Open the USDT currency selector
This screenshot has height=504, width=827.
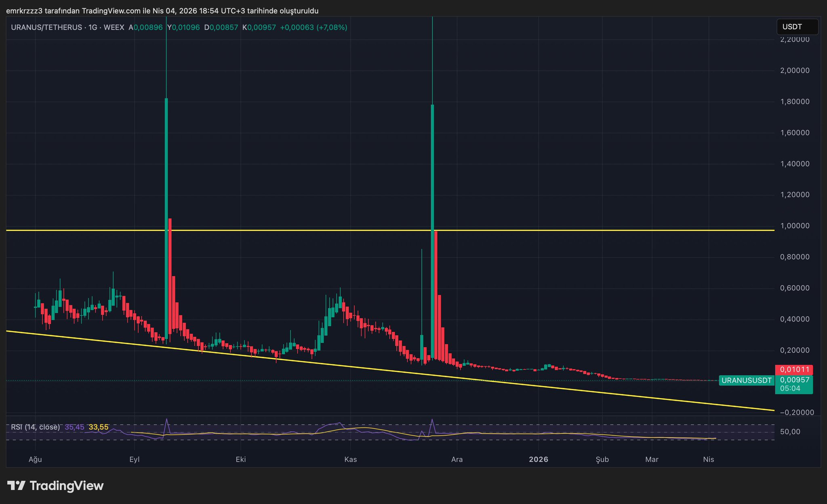[797, 27]
